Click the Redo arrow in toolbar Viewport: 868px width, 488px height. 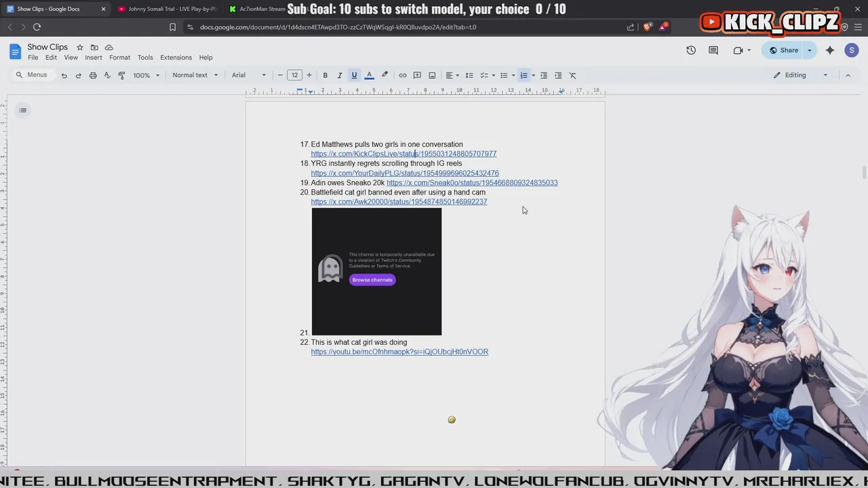point(78,75)
